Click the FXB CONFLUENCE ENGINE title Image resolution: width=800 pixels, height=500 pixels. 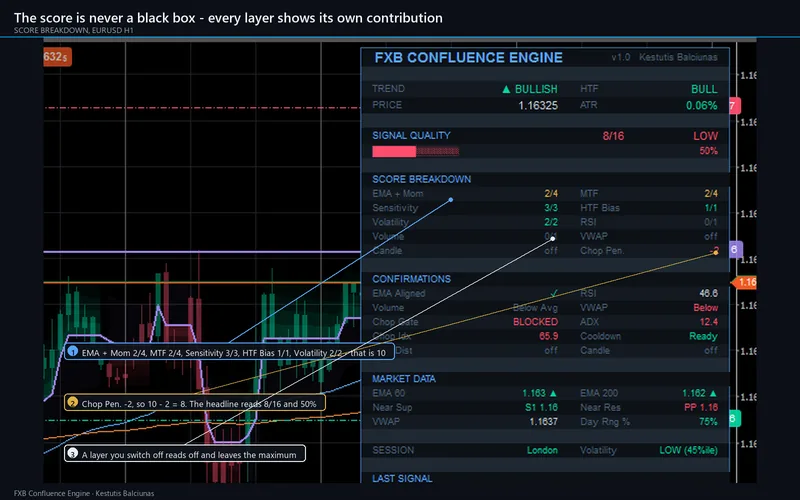click(x=468, y=58)
